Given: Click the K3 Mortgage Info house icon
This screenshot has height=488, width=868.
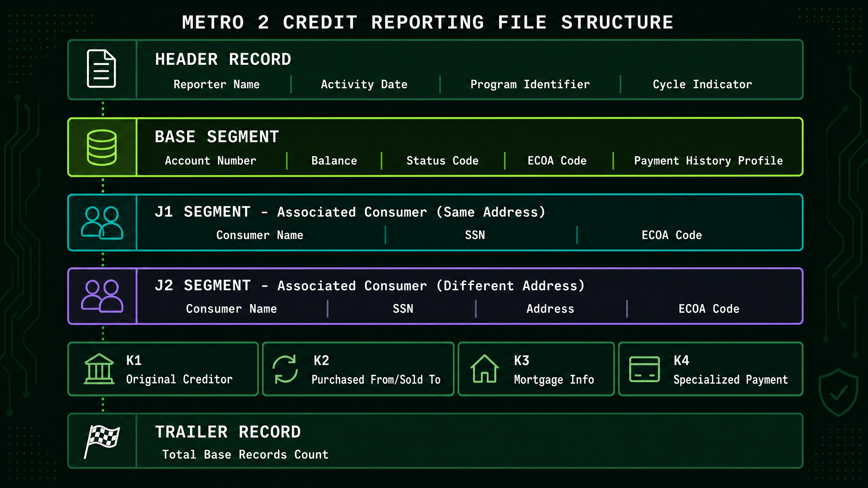Looking at the screenshot, I should coord(485,369).
